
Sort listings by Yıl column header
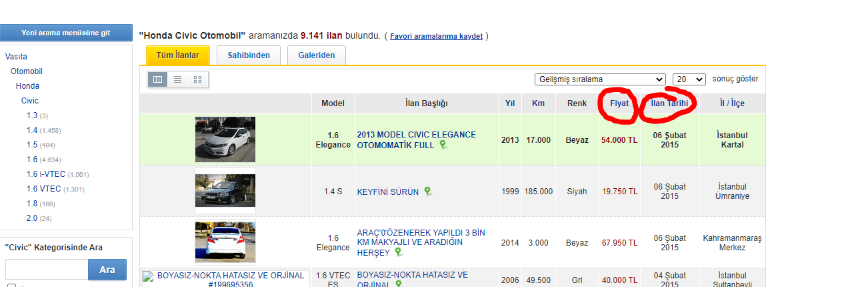coord(510,103)
